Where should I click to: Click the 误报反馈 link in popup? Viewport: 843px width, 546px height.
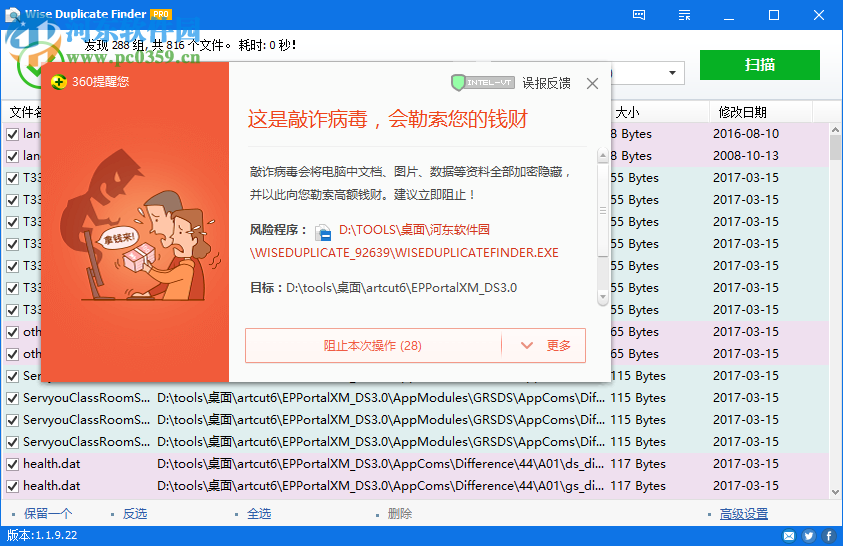[x=546, y=83]
